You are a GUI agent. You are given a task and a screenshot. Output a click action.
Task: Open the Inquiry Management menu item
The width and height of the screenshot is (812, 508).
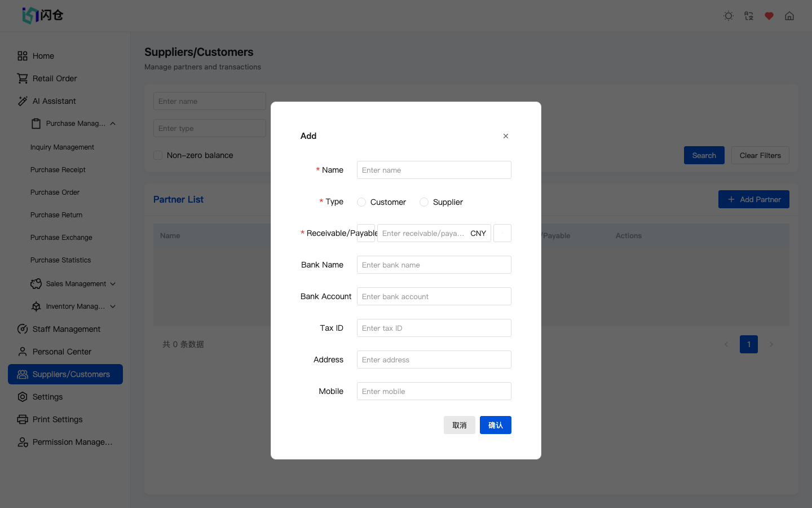click(62, 147)
